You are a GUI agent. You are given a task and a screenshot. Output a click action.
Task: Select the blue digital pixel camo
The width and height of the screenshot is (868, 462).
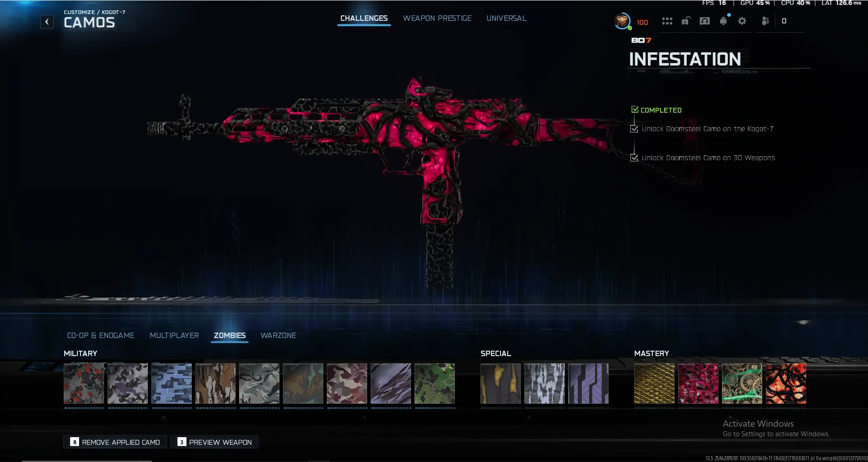click(172, 383)
